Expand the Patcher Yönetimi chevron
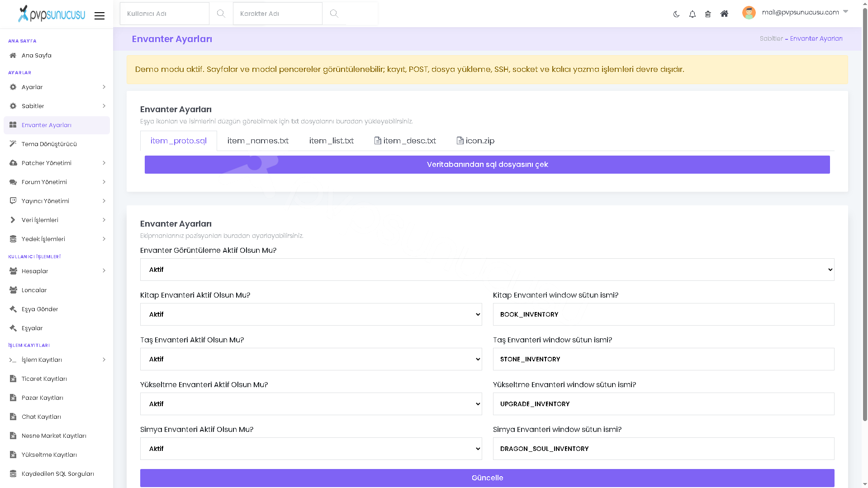This screenshot has height=488, width=868. [x=104, y=163]
